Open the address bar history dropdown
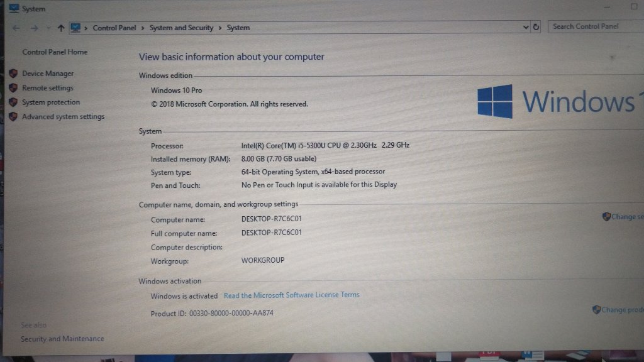 pos(525,27)
